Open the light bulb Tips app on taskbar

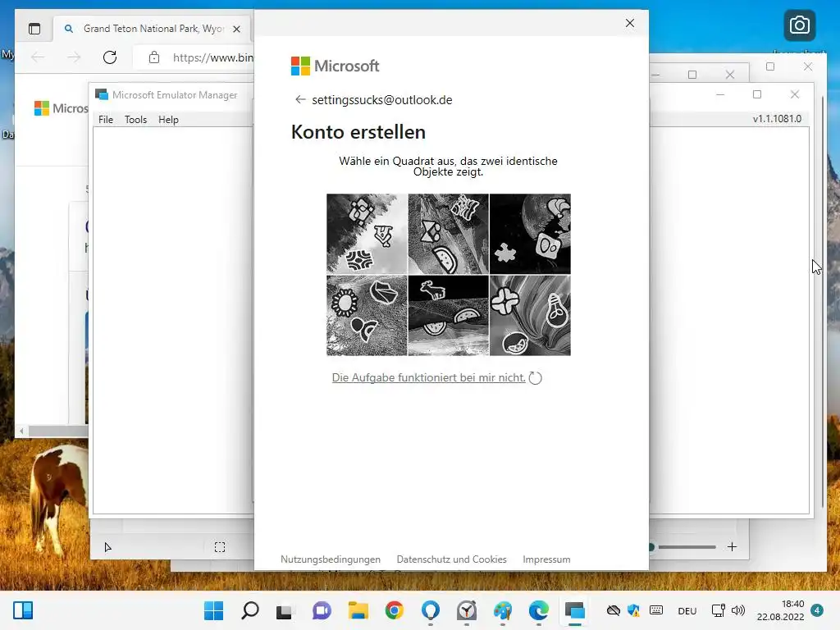(x=431, y=610)
